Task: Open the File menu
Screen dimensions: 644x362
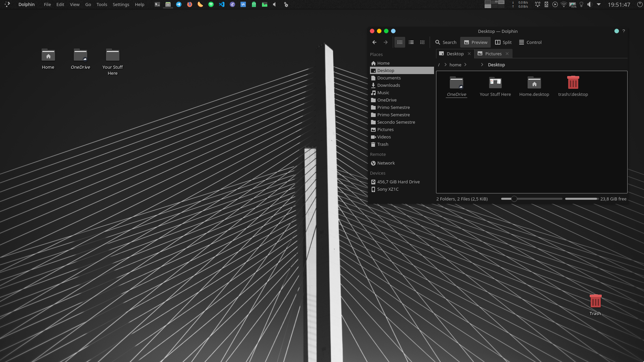Action: 47,4
